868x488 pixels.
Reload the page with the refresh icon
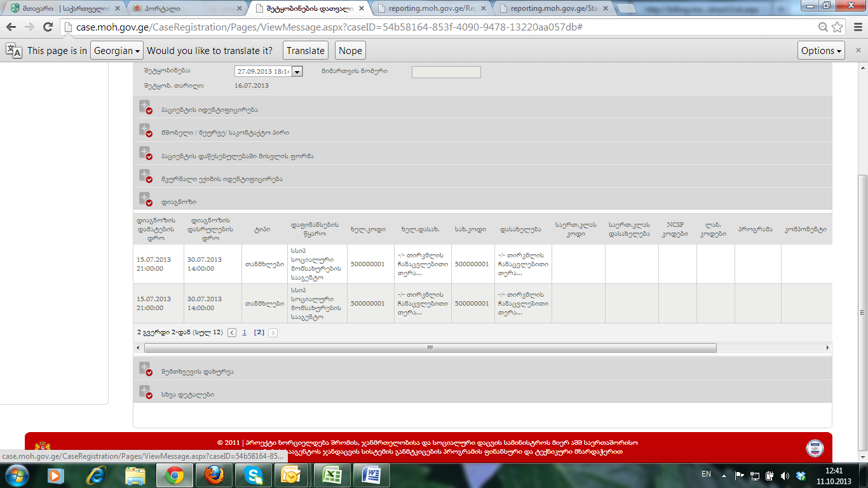(x=48, y=27)
